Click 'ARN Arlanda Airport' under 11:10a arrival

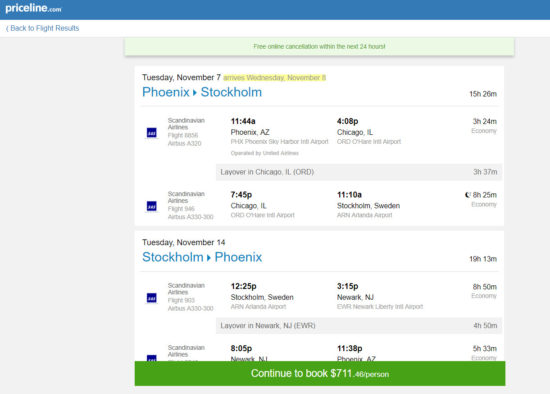point(364,215)
